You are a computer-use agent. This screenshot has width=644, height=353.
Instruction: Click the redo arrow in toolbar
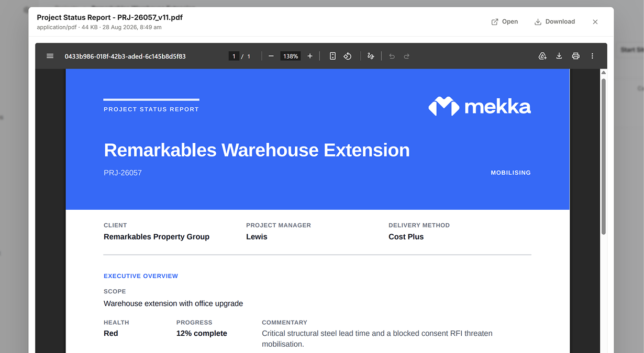tap(406, 56)
